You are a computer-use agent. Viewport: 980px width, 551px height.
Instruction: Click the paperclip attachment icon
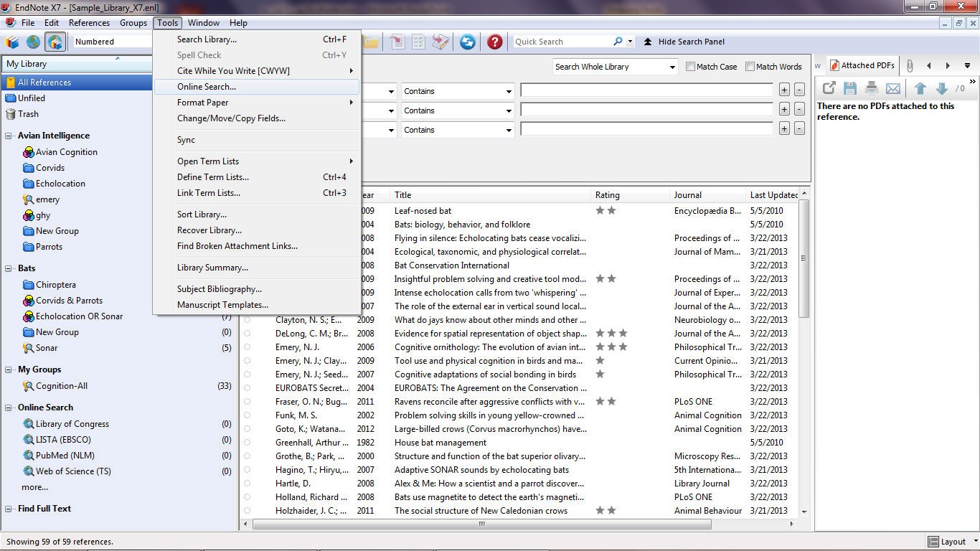910,65
